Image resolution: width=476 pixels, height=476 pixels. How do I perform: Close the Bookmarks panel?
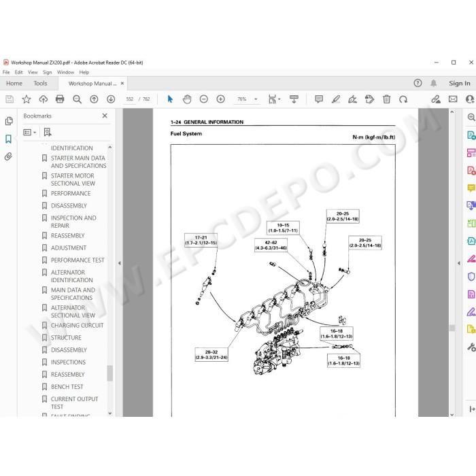tap(105, 116)
